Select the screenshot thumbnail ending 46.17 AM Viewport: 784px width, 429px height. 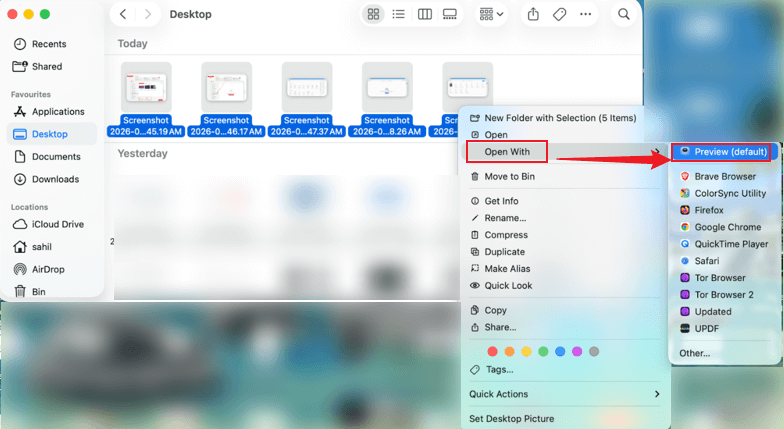pos(226,87)
